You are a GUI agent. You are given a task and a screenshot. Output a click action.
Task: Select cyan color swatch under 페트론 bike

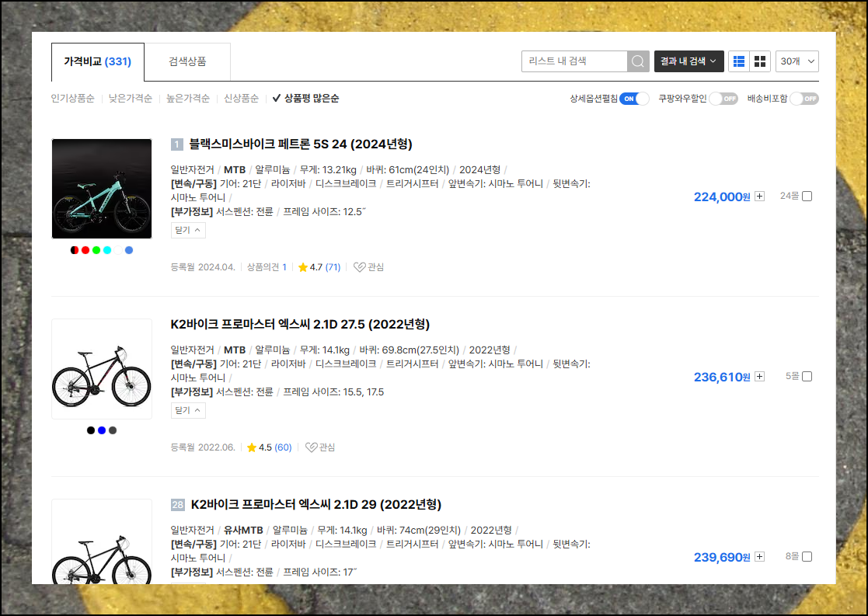coord(107,250)
